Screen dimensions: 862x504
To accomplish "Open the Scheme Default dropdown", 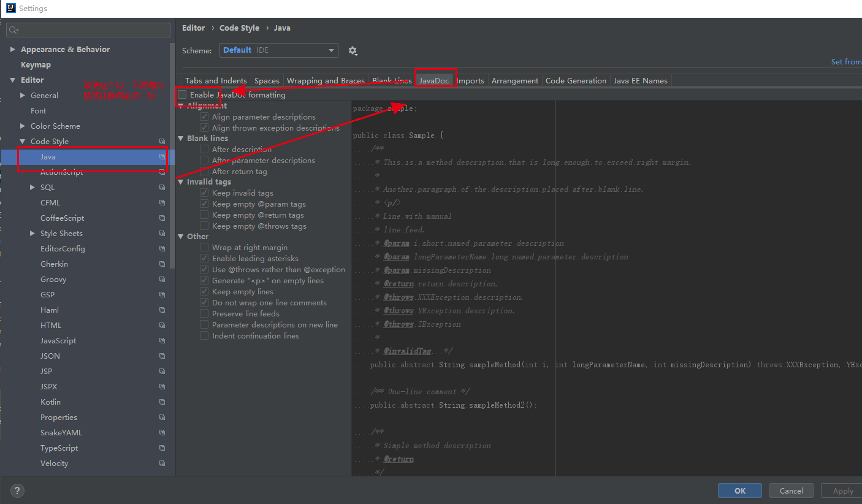I will tap(279, 50).
